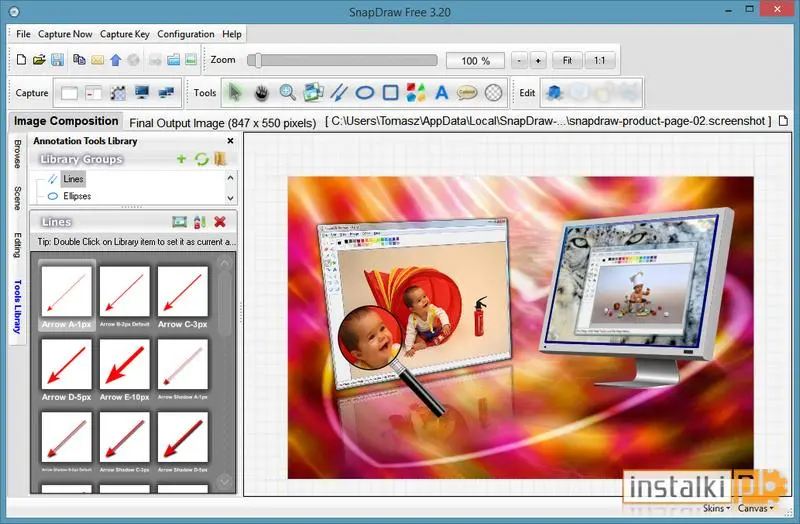The image size is (800, 524).
Task: Refresh library groups with green arrows icon
Action: [x=202, y=159]
